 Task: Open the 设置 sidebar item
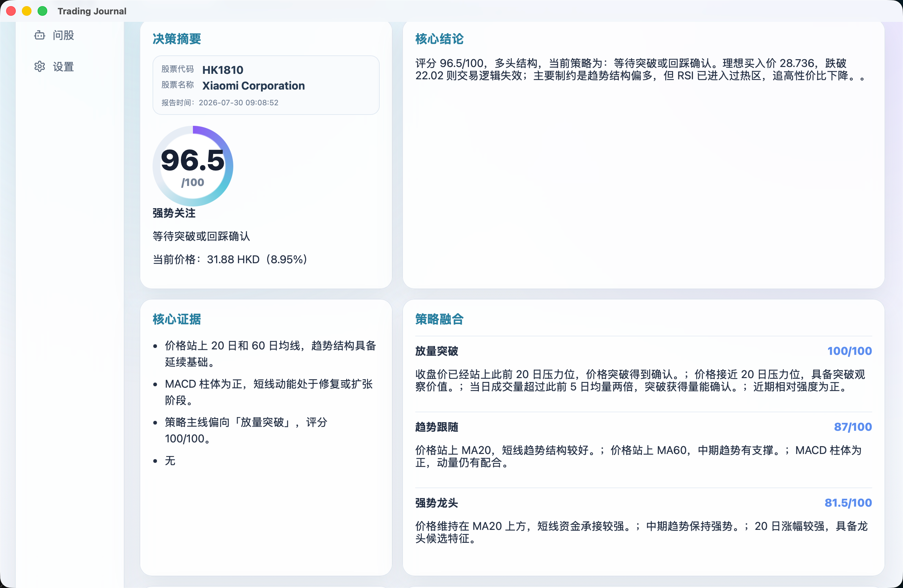tap(55, 67)
